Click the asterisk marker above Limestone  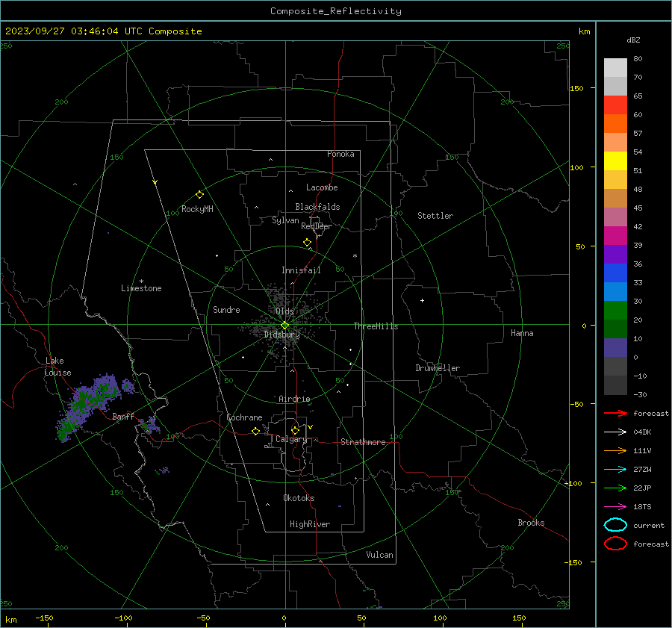coord(141,282)
